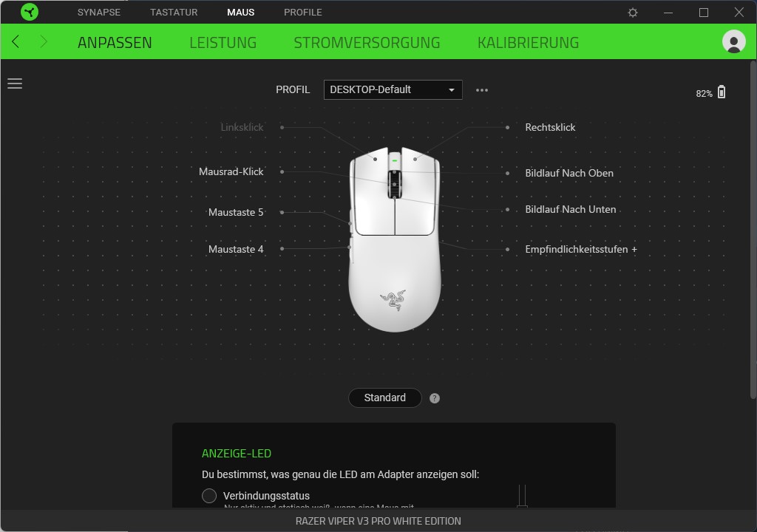Click the battery status icon
The width and height of the screenshot is (757, 532).
[722, 92]
